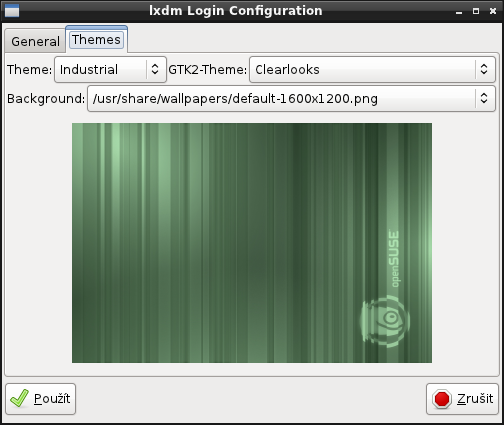Expand the GTK2-Theme Clearlooks dropdown

coord(372,69)
